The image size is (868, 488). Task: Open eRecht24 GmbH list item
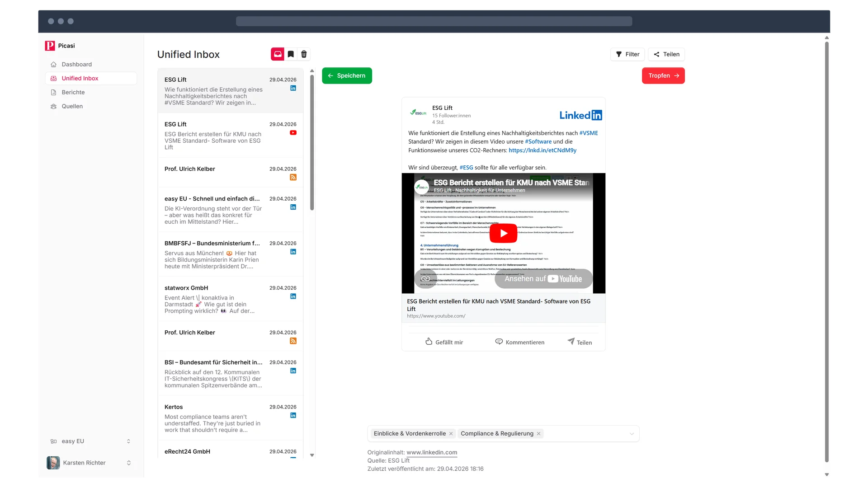(x=230, y=450)
